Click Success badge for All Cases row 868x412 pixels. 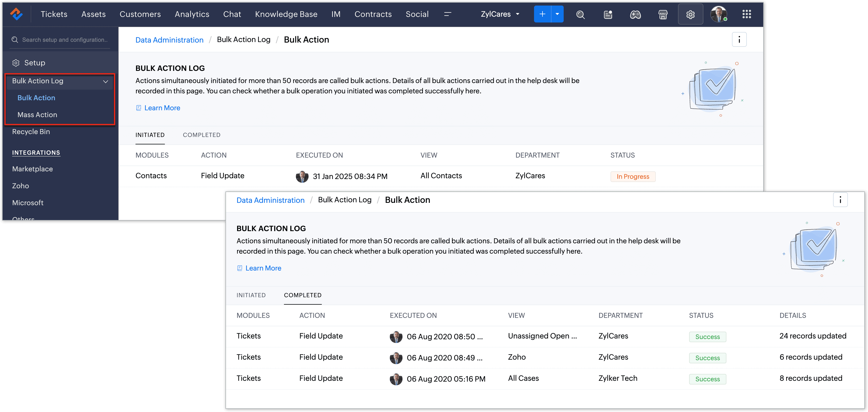point(708,379)
